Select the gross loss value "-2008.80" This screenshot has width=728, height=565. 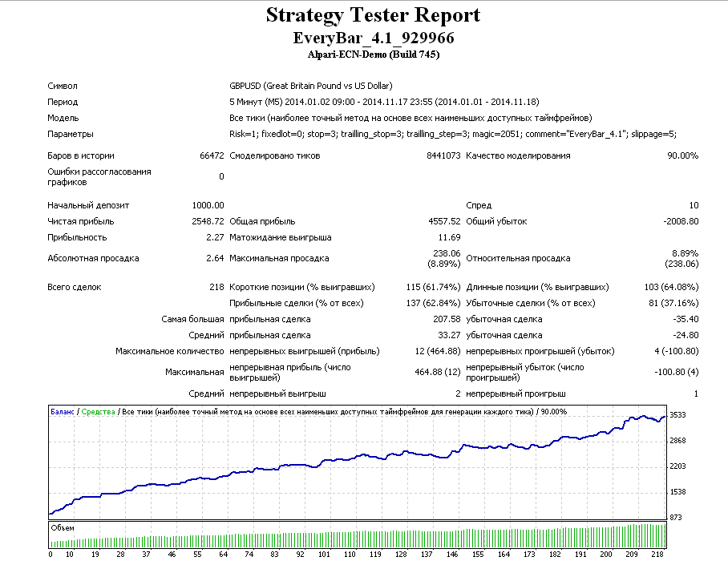(681, 221)
